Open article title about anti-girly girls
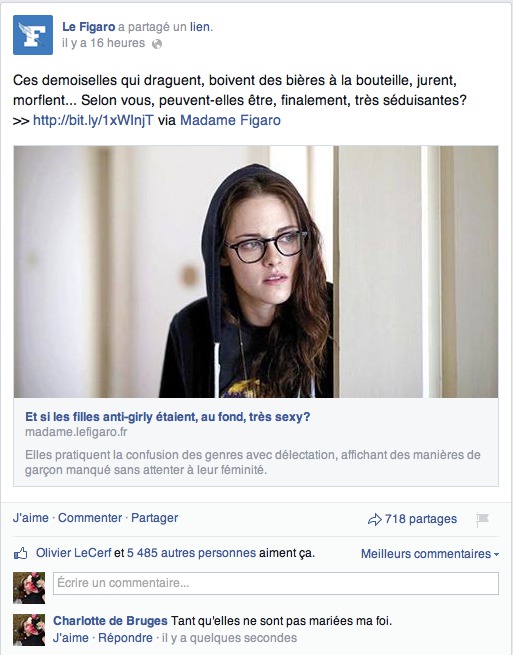 (168, 417)
